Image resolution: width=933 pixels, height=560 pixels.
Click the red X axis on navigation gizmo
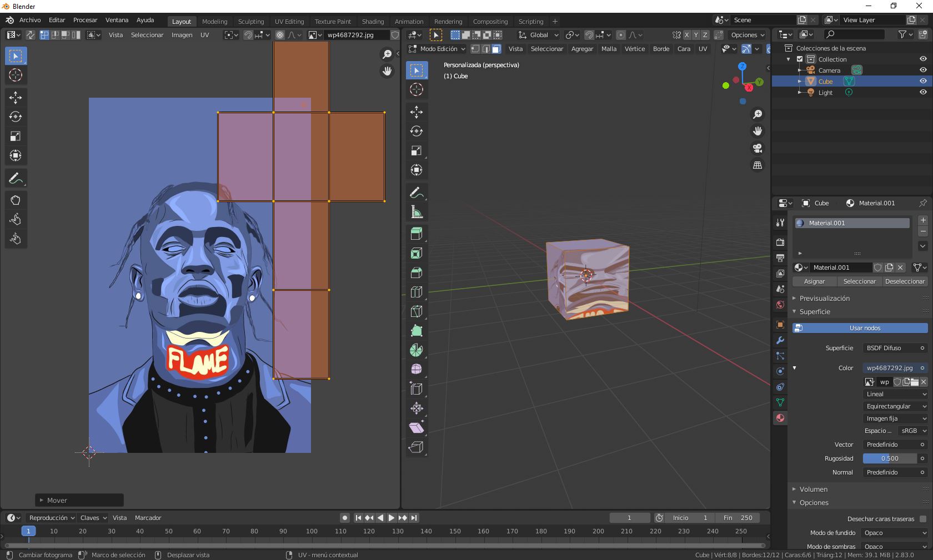[749, 88]
